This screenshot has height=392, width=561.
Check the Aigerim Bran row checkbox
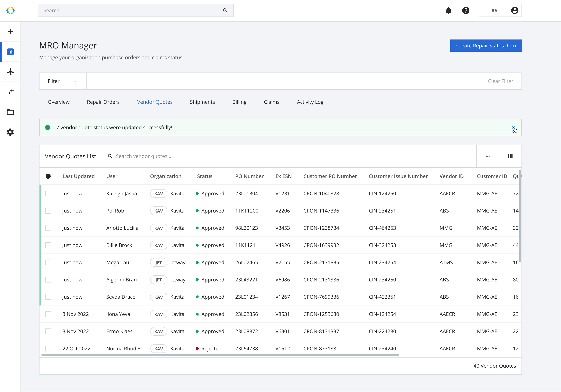(x=48, y=280)
